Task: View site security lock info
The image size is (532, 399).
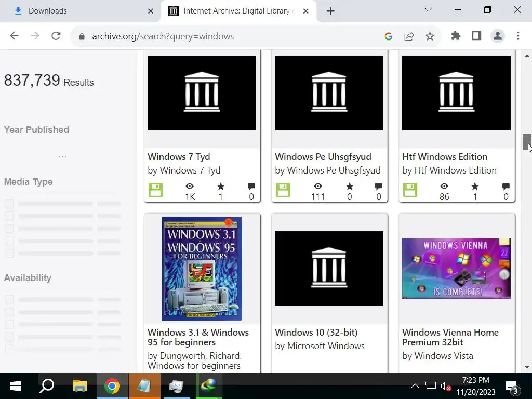Action: [x=82, y=36]
